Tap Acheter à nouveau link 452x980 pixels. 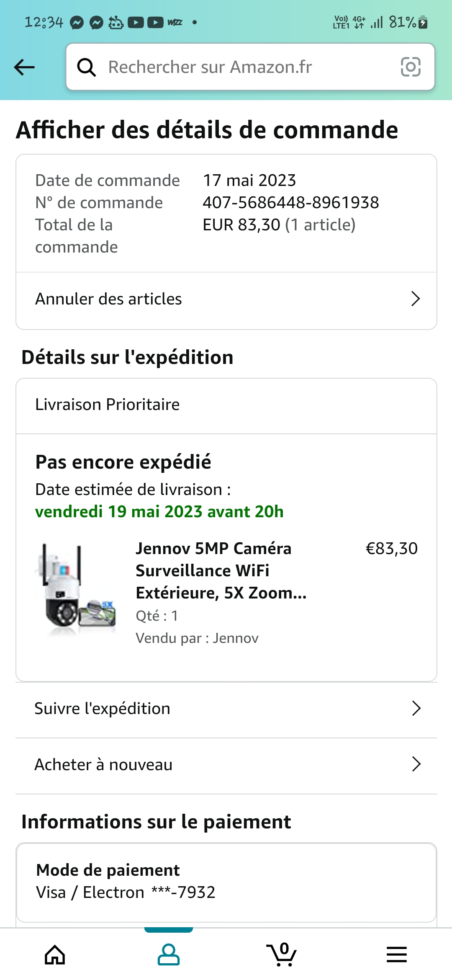(x=103, y=765)
